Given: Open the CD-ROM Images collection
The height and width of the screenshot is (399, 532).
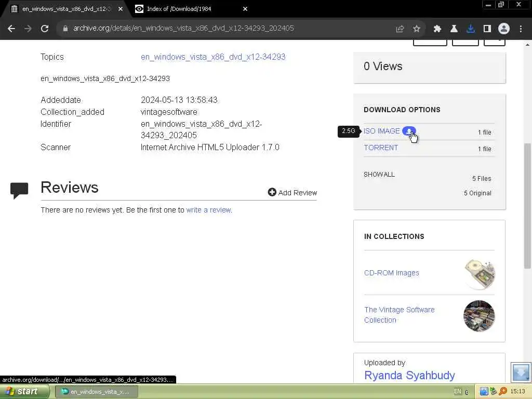Looking at the screenshot, I should (x=391, y=273).
